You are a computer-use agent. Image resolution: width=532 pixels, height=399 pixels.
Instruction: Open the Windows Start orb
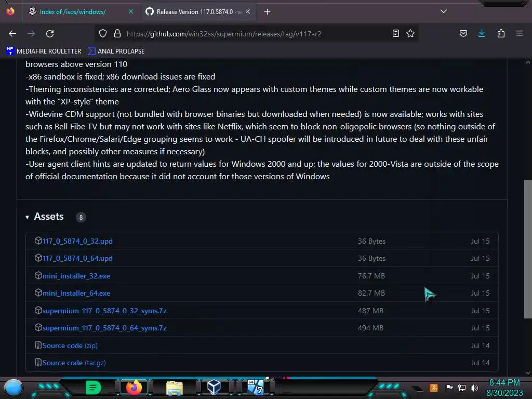coord(14,388)
